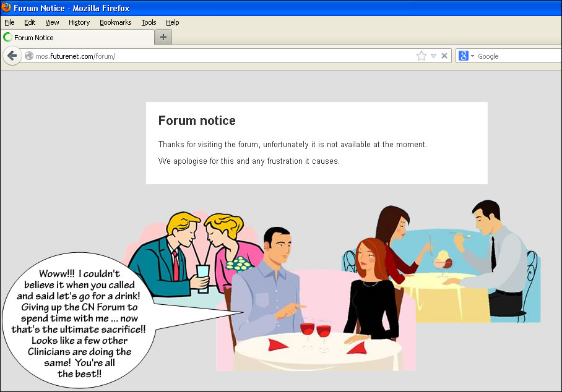Click the Firefox logo in title bar
562x392 pixels.
pyautogui.click(x=6, y=9)
